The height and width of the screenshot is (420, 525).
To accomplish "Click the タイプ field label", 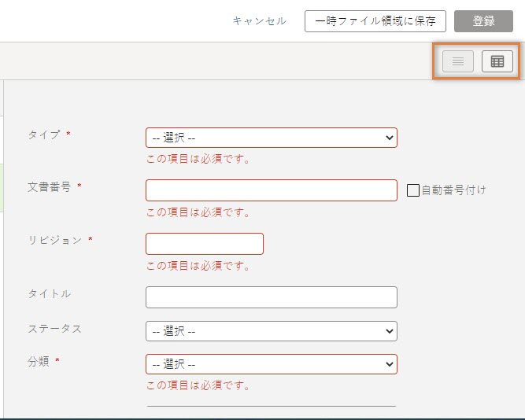I will tap(44, 134).
